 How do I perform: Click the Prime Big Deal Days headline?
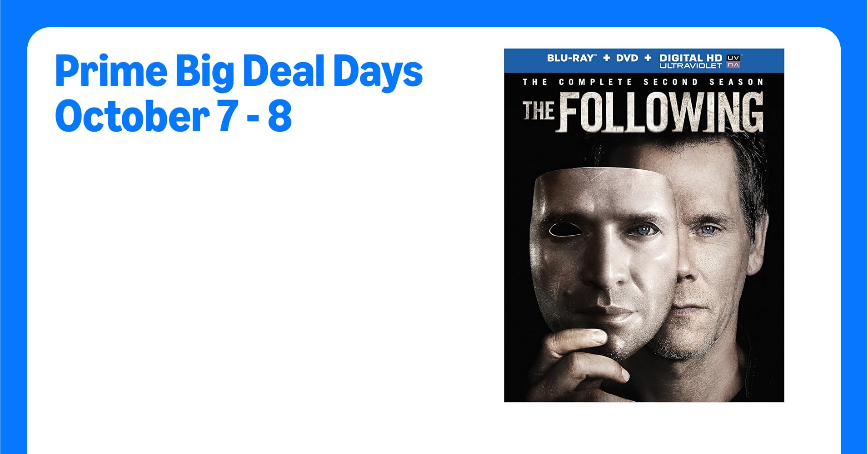click(x=239, y=71)
